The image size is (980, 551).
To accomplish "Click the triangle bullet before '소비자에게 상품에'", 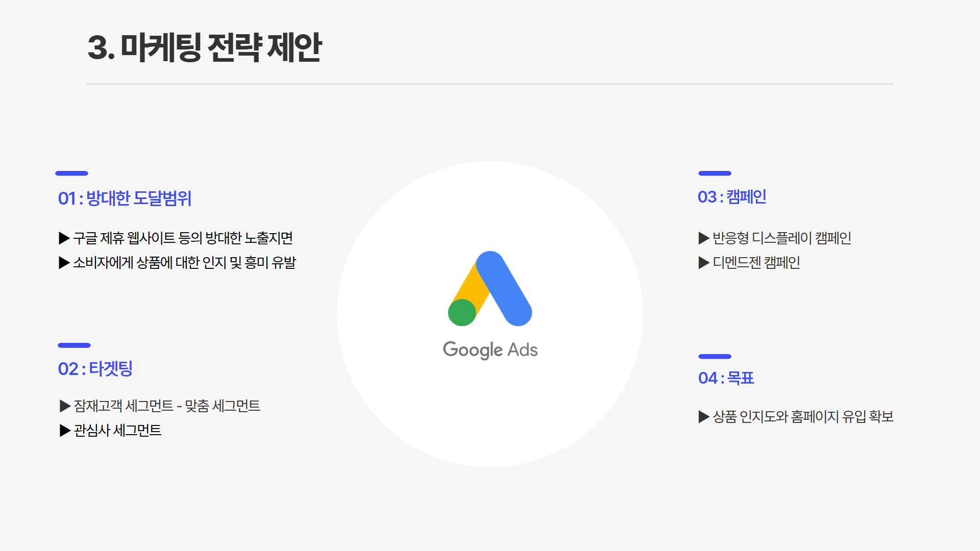I will pos(64,262).
